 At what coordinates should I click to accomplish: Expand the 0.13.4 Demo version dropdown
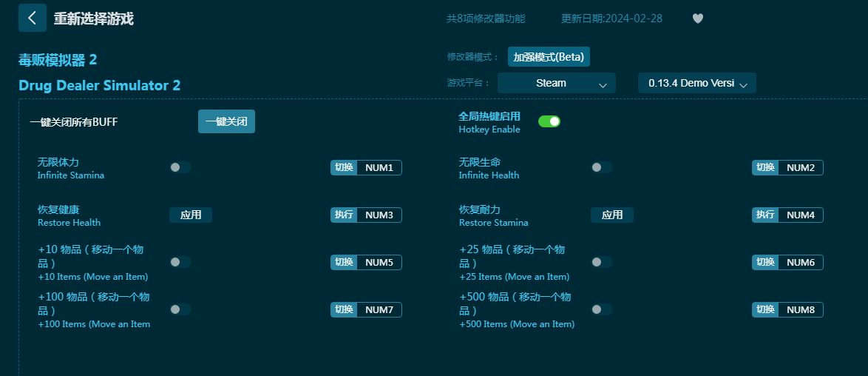tap(696, 83)
